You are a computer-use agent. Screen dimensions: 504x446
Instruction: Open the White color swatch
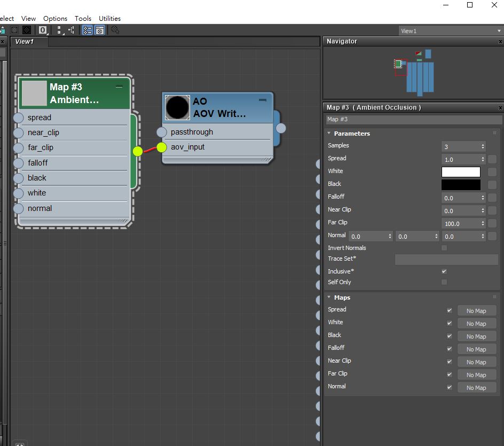461,171
